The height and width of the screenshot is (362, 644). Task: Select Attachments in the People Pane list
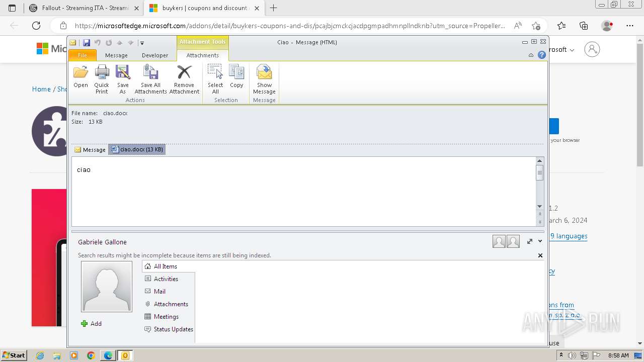(x=169, y=304)
